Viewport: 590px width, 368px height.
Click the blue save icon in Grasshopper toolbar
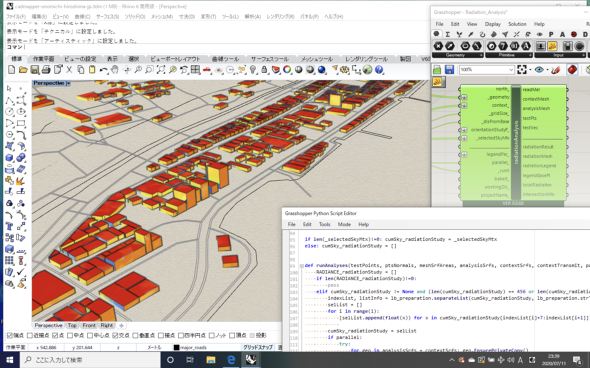coord(449,70)
